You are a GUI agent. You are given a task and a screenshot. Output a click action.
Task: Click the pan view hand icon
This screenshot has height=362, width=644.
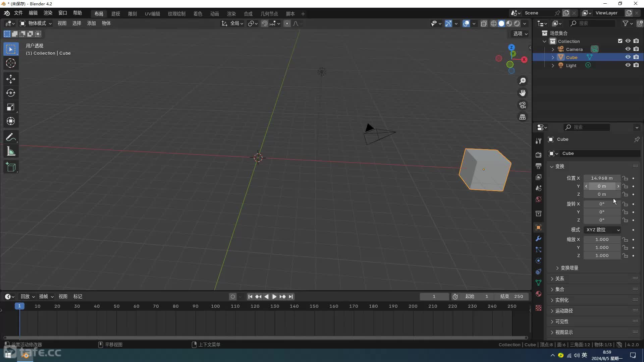[523, 93]
